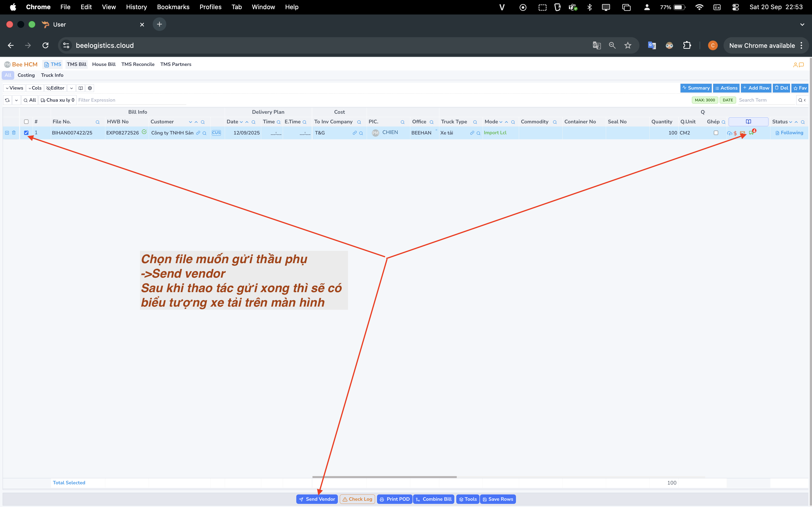Switch to the TMS Reconcile tab
Image resolution: width=812 pixels, height=507 pixels.
click(x=138, y=64)
